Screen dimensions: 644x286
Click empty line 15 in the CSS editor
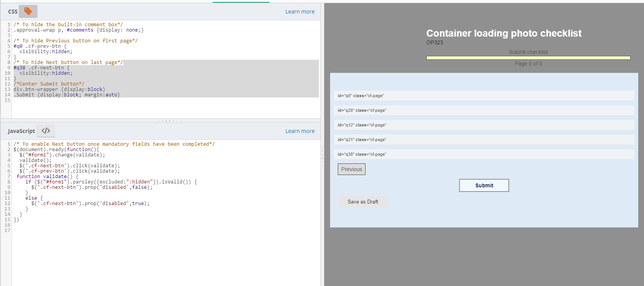tap(77, 100)
